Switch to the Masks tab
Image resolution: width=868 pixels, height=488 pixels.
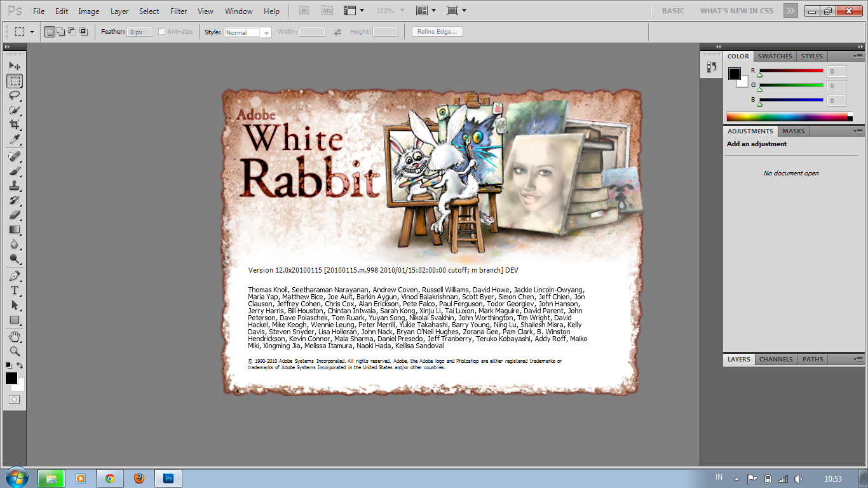(793, 131)
